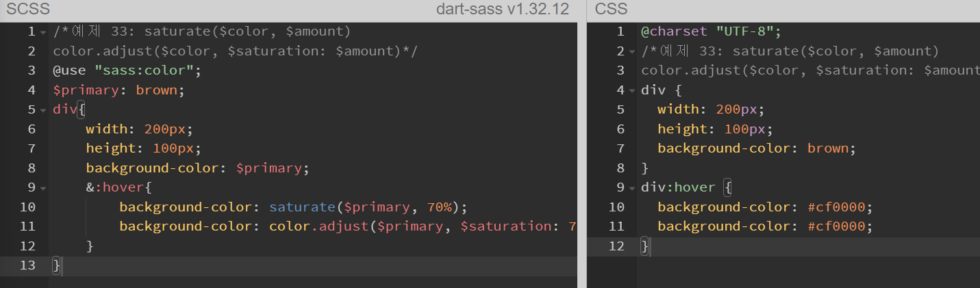Click the dart-sass v1.32.12 version label
This screenshot has height=288, width=980.
503,10
